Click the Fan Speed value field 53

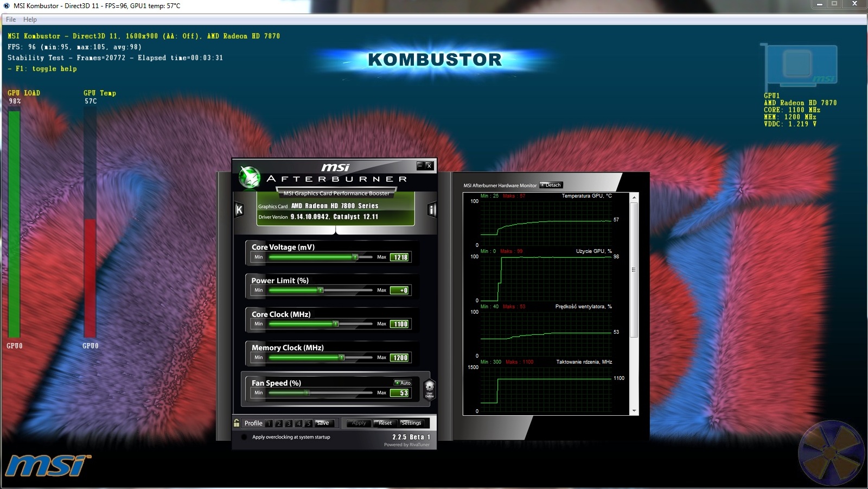point(400,393)
